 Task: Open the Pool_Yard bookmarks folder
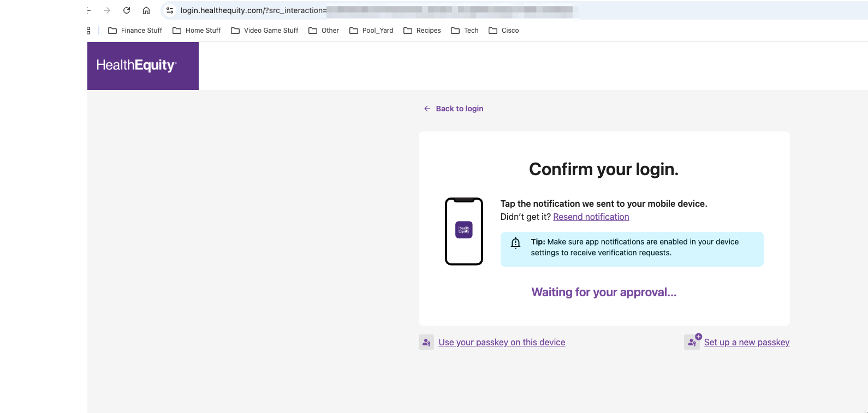click(371, 31)
